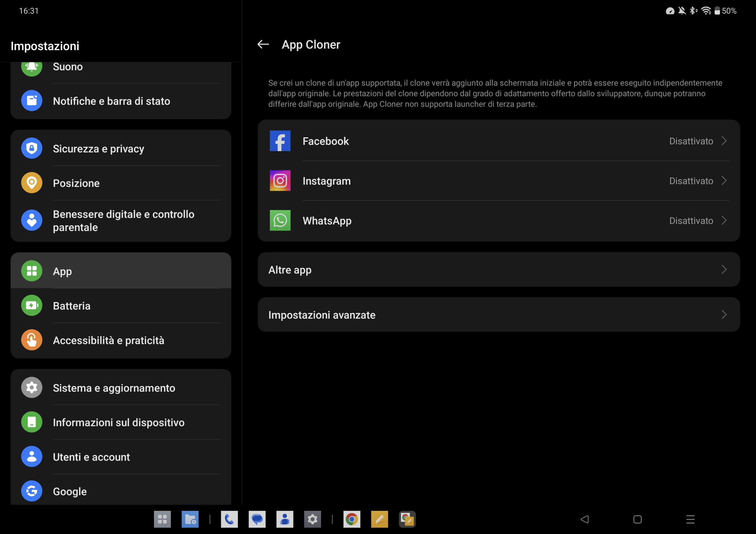Tap the back arrow beside App Cloner
This screenshot has width=756, height=534.
click(263, 45)
